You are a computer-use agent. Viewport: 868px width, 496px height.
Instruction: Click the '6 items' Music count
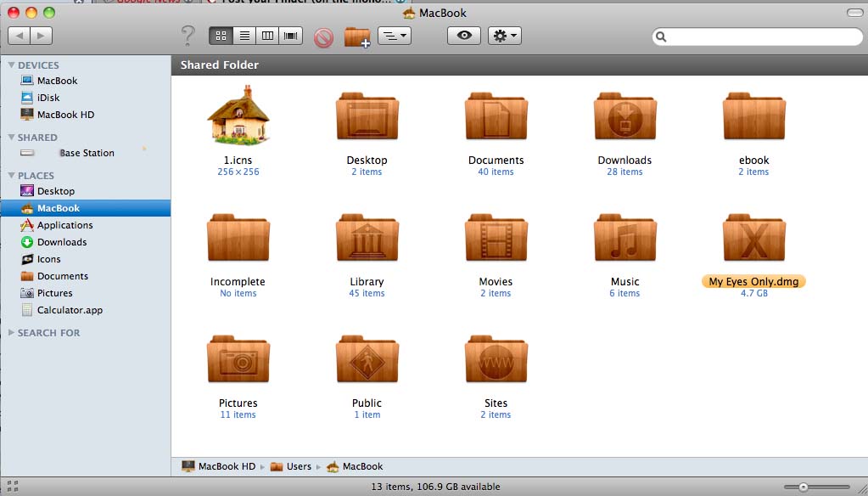625,293
